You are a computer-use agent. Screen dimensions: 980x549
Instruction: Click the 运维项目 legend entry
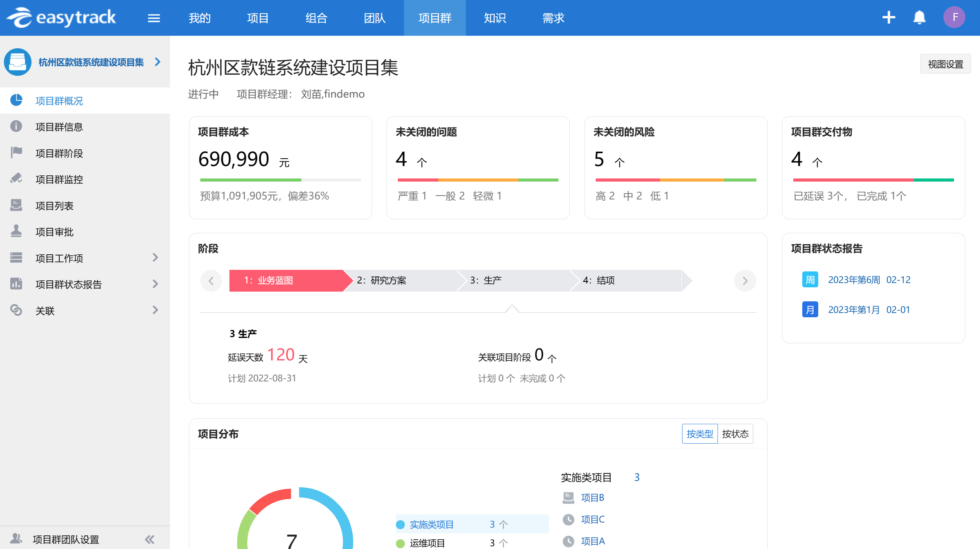pos(472,543)
